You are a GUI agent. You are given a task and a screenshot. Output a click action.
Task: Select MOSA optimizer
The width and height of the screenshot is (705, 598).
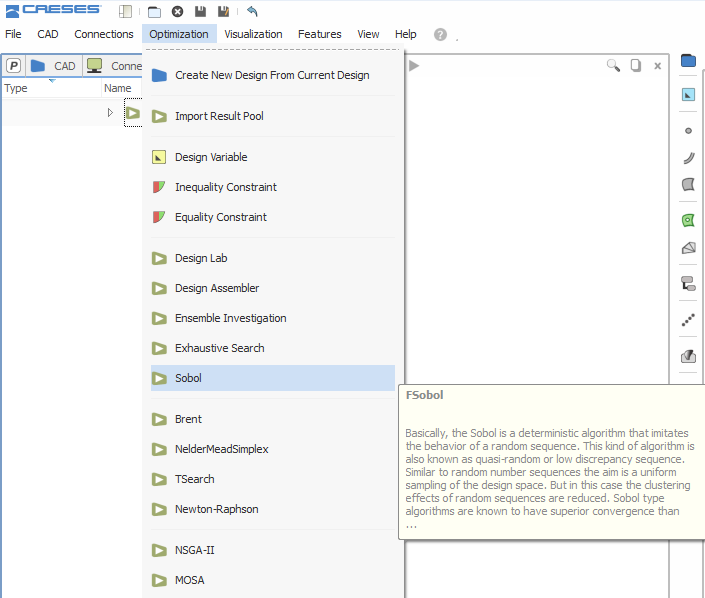tap(273, 580)
